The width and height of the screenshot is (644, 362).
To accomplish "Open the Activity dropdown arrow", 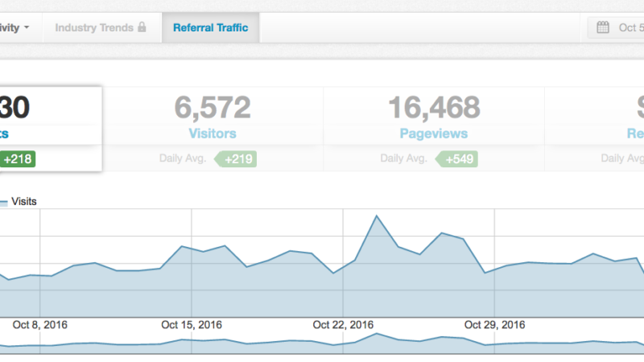I will [x=27, y=28].
